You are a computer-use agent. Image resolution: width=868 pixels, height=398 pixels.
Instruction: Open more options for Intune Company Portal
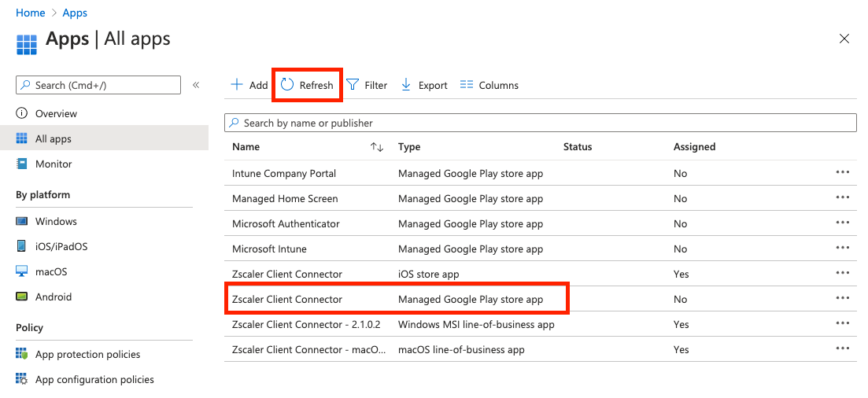click(x=843, y=172)
